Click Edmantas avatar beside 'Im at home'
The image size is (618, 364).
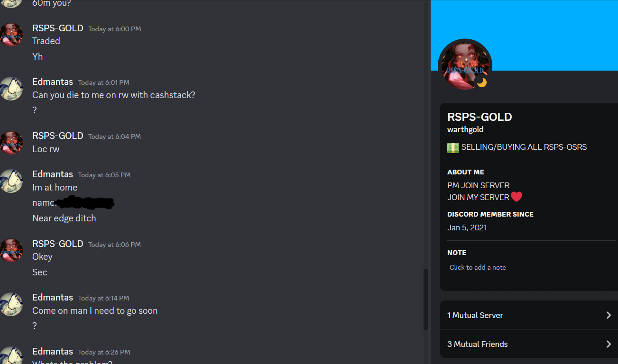click(x=11, y=181)
